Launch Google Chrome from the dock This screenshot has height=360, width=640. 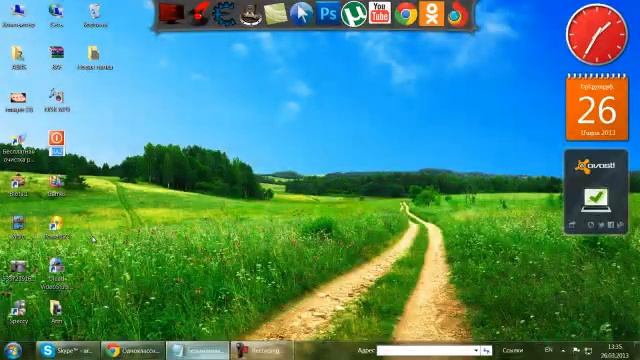click(x=406, y=14)
